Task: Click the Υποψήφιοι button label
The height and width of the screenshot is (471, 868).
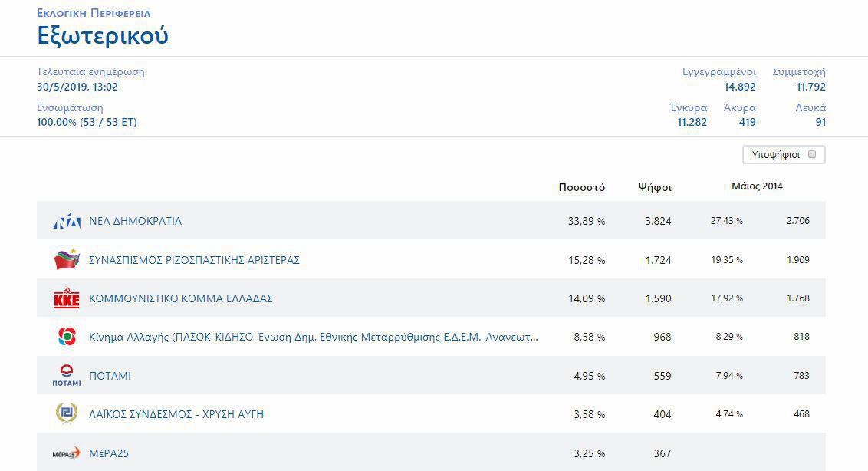Action: click(x=775, y=155)
